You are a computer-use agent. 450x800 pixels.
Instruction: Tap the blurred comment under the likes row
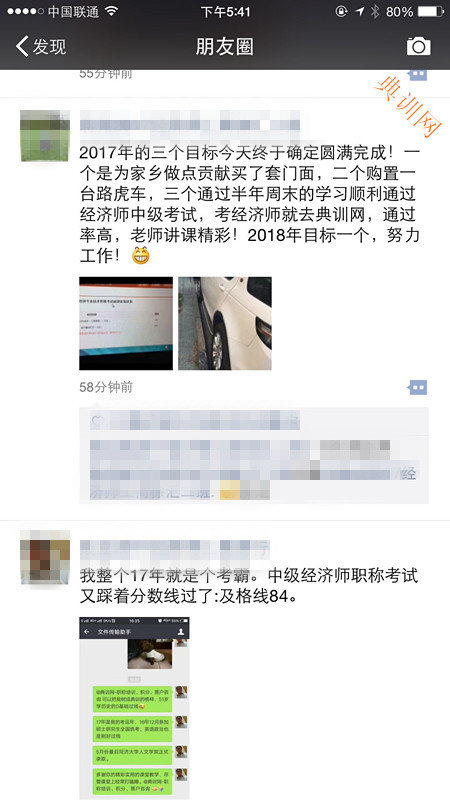tap(253, 469)
